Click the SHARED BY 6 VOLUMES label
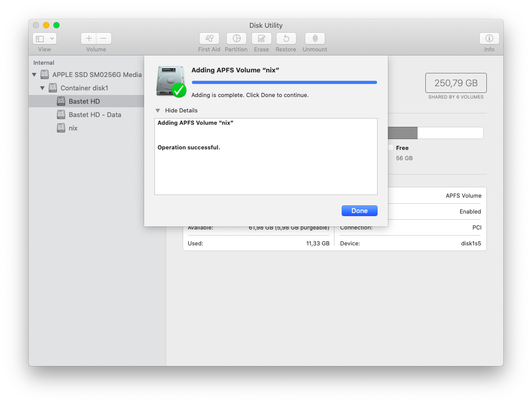Viewport: 532px width, 404px height. [456, 97]
